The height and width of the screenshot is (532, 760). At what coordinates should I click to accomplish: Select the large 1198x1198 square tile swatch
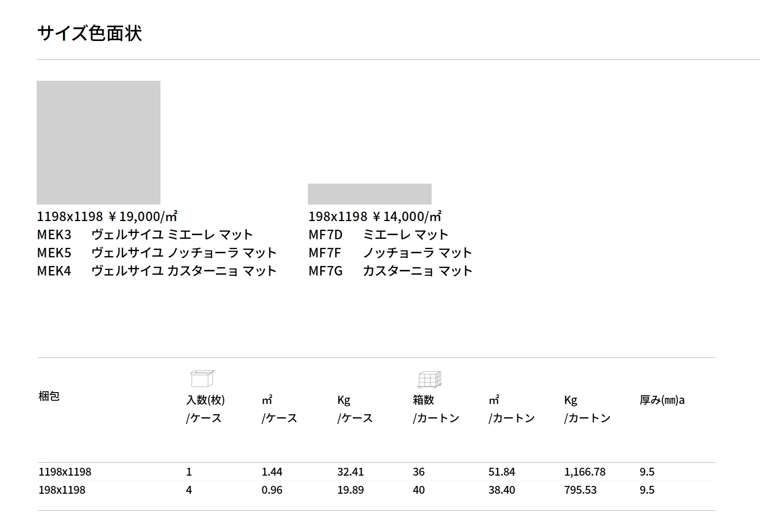[x=99, y=143]
